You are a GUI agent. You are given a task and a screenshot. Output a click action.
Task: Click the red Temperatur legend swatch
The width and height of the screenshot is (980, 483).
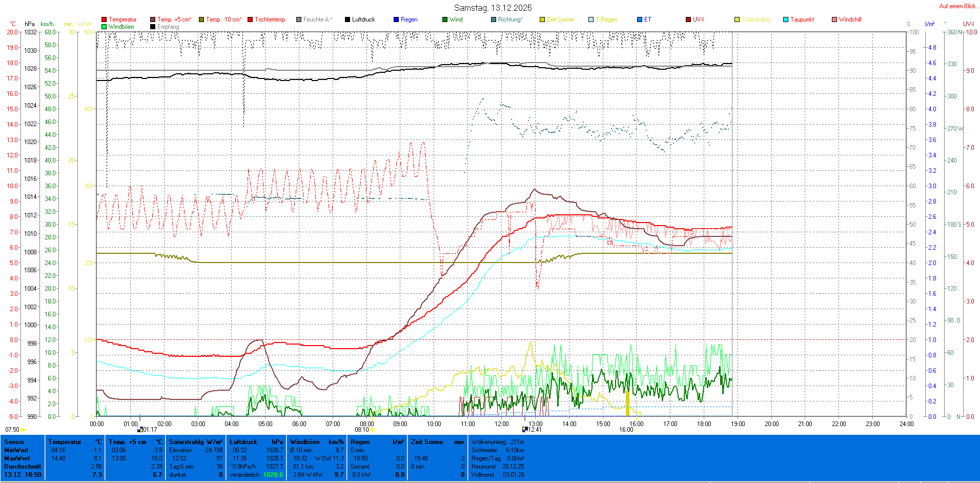(104, 19)
